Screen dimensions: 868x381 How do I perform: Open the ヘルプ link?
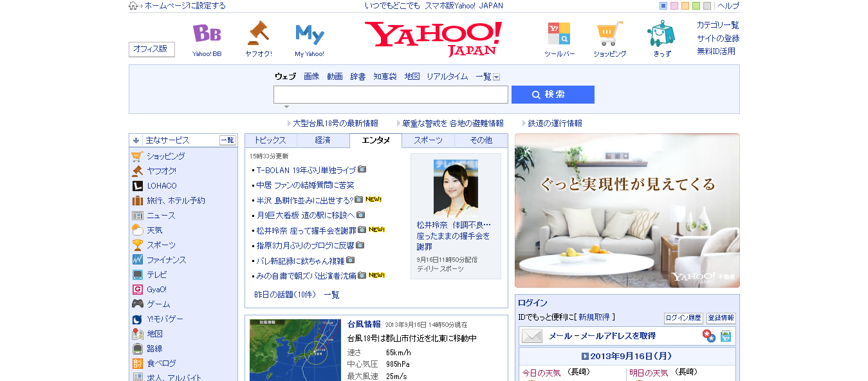[x=728, y=6]
